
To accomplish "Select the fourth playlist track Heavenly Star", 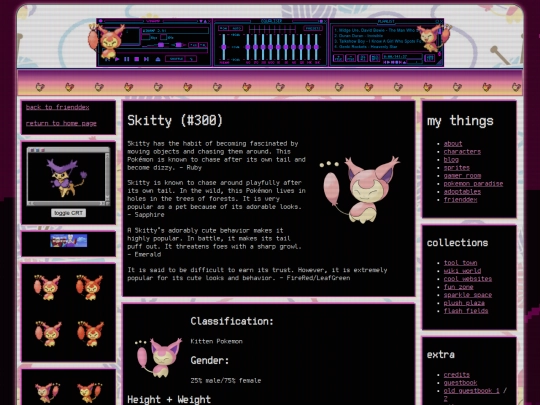I will click(x=366, y=47).
